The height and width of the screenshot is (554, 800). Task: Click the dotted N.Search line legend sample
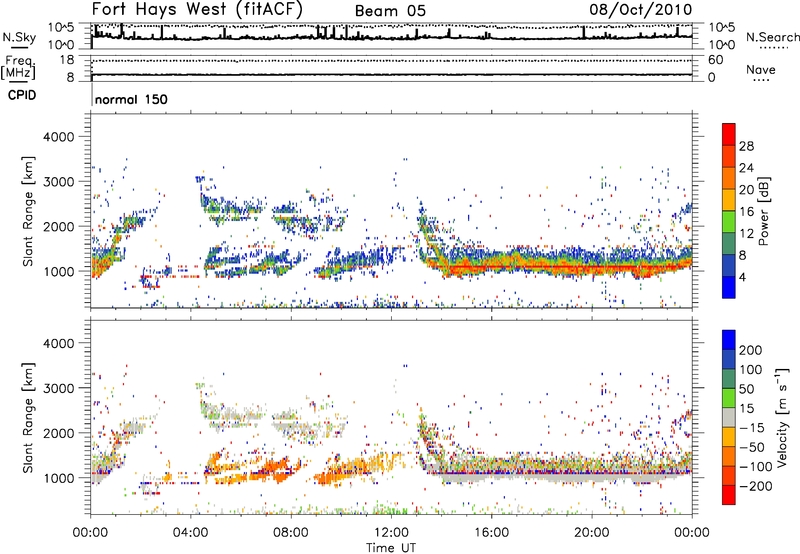(x=772, y=48)
